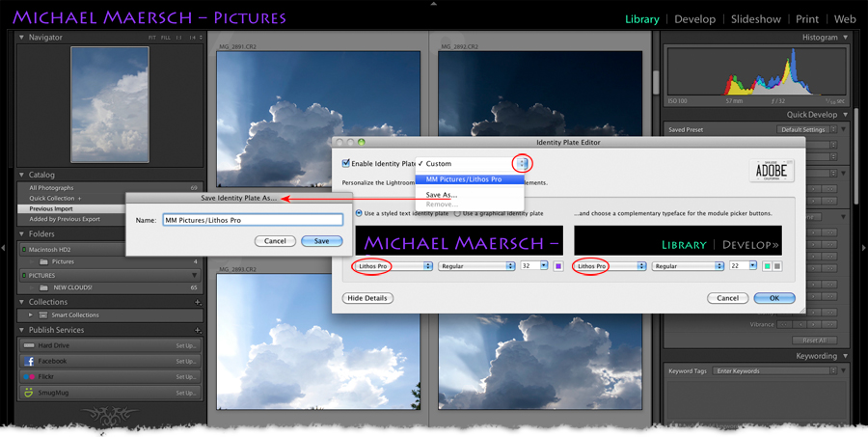Screen dimensions: 868x437
Task: Collapse the Collections panel
Action: (21, 302)
